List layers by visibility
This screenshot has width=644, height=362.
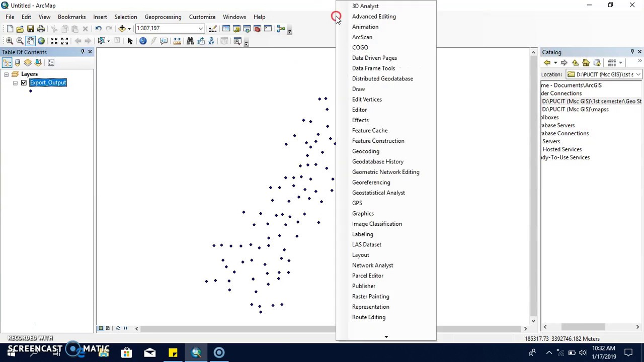click(28, 62)
